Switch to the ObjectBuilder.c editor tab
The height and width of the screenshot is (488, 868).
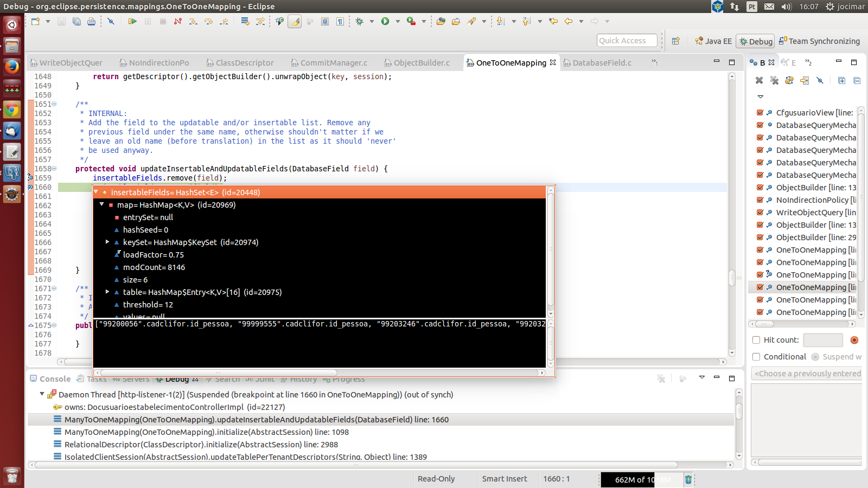coord(417,63)
